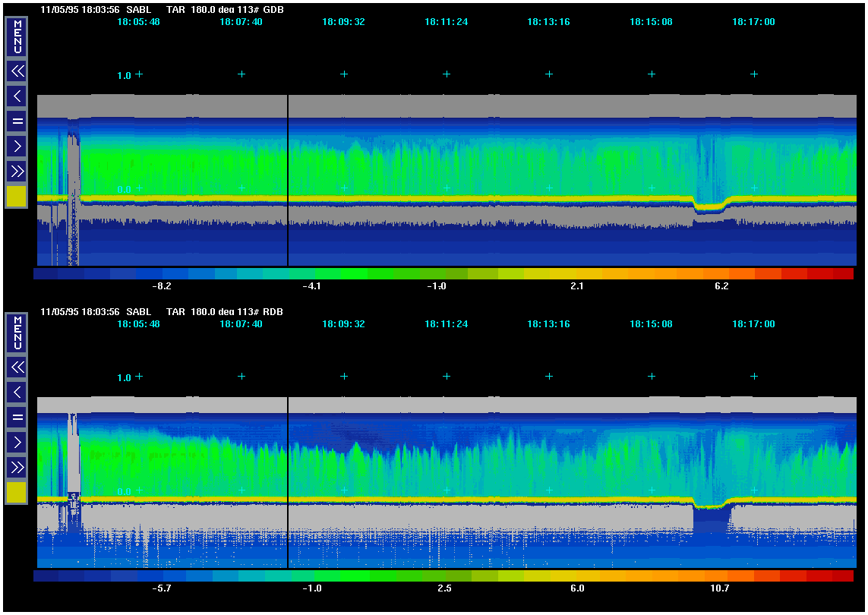Click the double-right arrow in the bottom panel
Image resolution: width=868 pixels, height=615 pixels.
point(17,466)
